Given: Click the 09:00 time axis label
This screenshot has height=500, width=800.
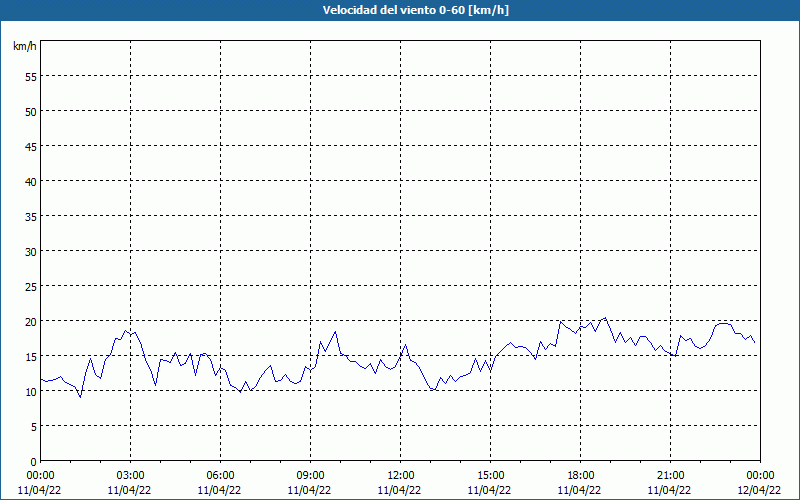Looking at the screenshot, I should pyautogui.click(x=310, y=476).
